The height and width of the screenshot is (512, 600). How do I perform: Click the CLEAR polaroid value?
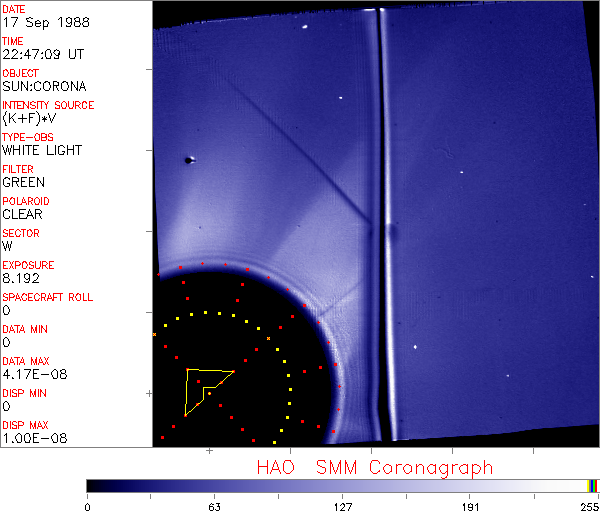(23, 214)
